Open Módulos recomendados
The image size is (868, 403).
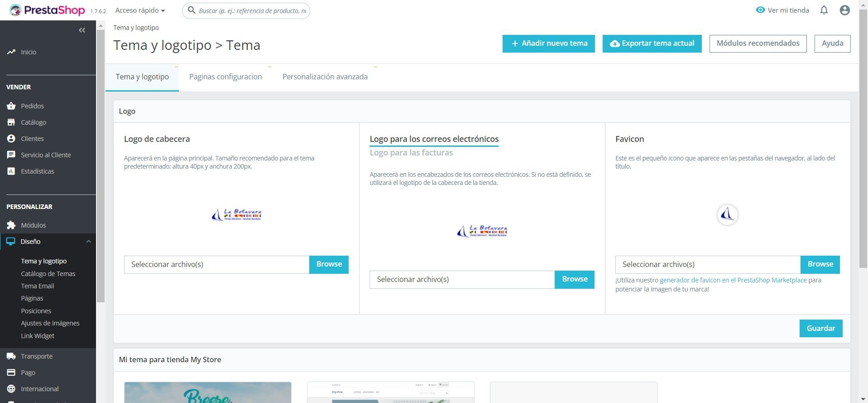coord(758,44)
